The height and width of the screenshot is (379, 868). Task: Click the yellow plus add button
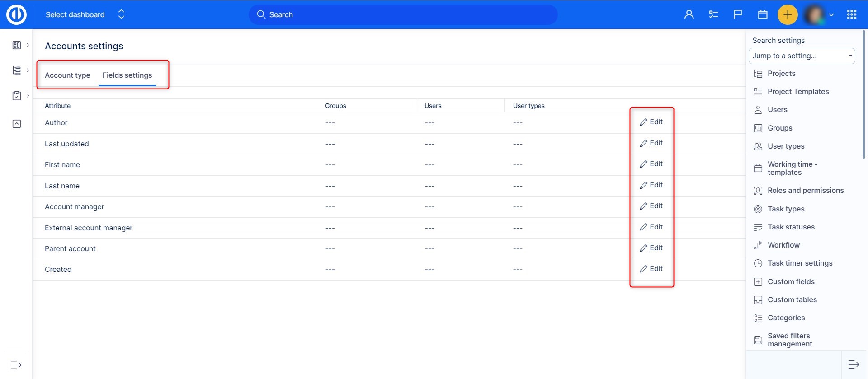click(x=787, y=14)
